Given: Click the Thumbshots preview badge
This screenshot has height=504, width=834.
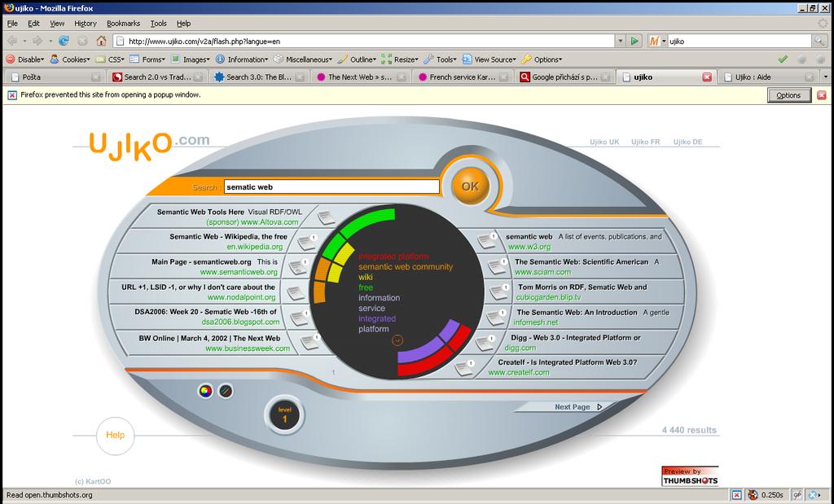Looking at the screenshot, I should pyautogui.click(x=690, y=476).
